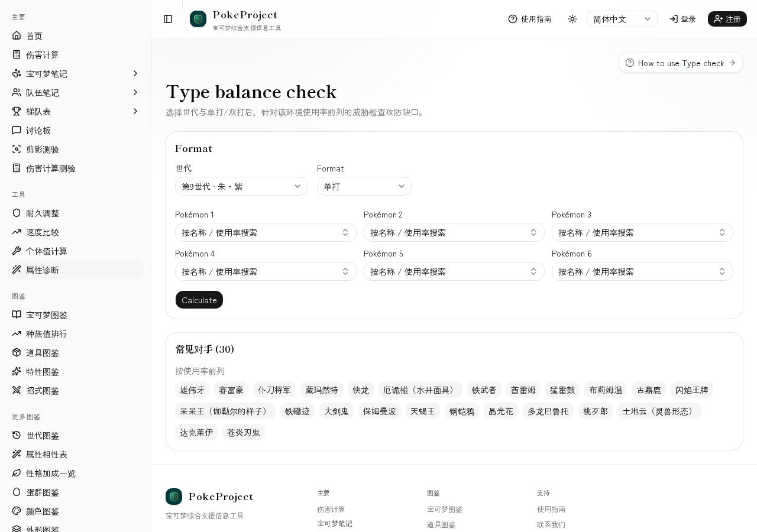Click the 登录 login button
The width and height of the screenshot is (757, 532).
pyautogui.click(x=682, y=19)
